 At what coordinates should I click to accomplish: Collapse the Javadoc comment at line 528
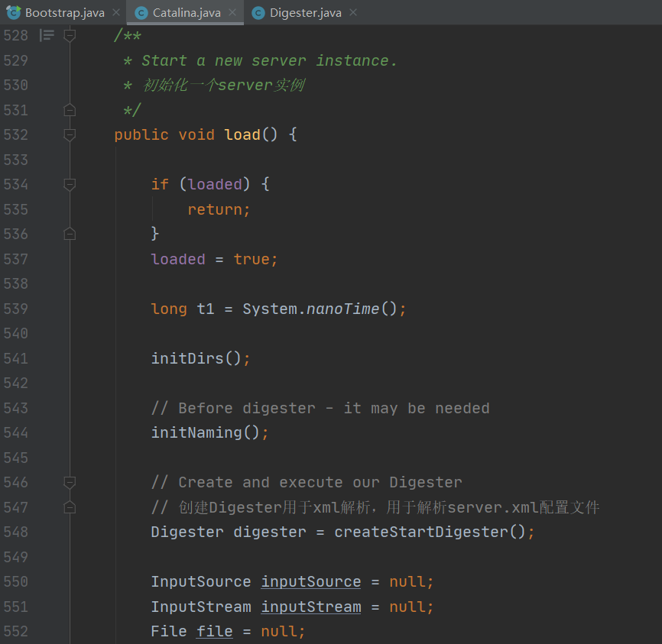point(70,35)
